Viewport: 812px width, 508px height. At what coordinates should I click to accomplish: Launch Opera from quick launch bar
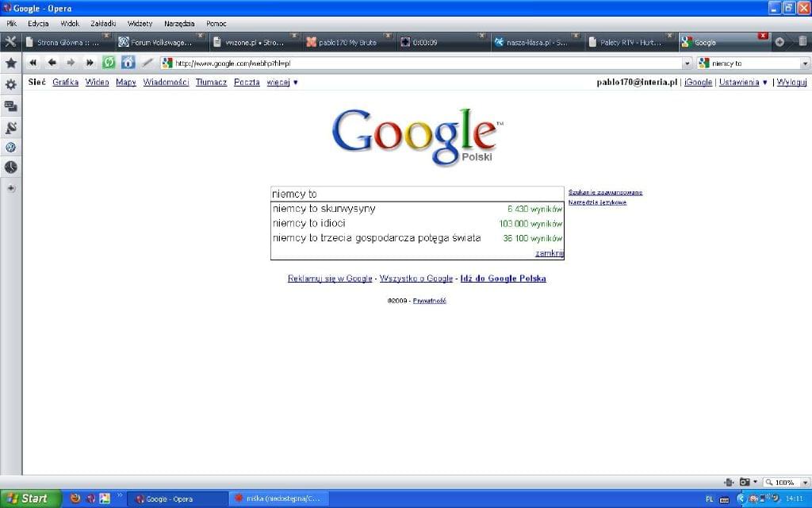pyautogui.click(x=90, y=498)
